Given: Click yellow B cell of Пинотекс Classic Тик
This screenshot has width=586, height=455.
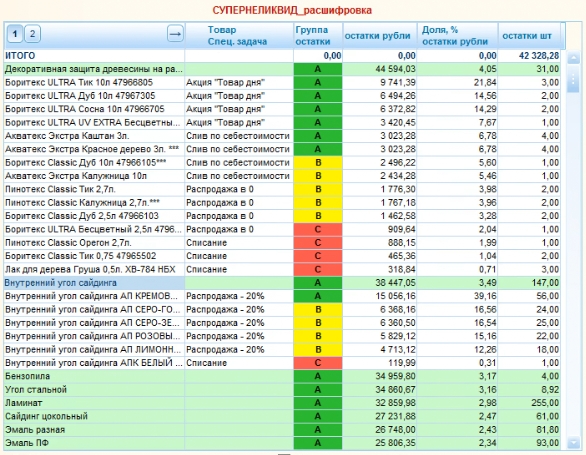Looking at the screenshot, I should coord(318,190).
